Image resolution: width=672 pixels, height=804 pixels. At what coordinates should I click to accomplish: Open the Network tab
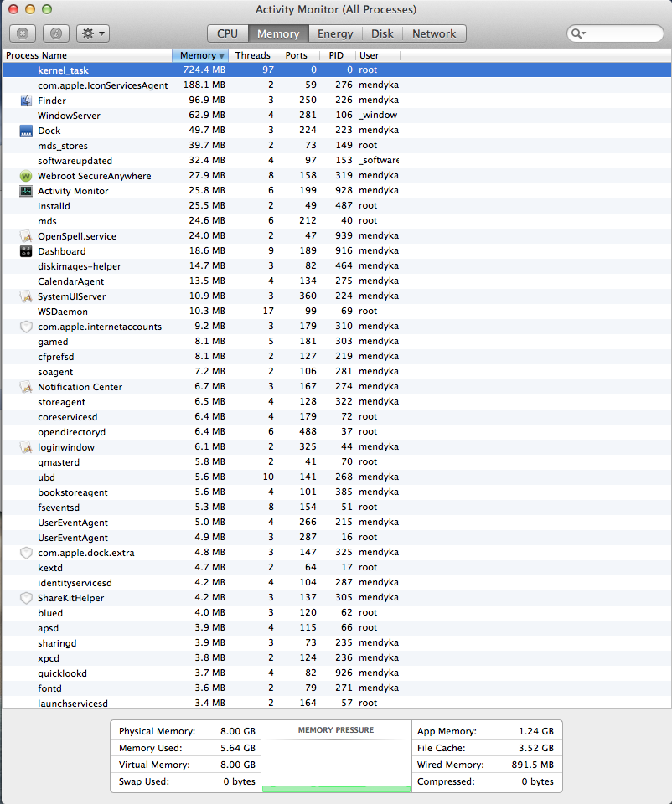click(x=434, y=33)
